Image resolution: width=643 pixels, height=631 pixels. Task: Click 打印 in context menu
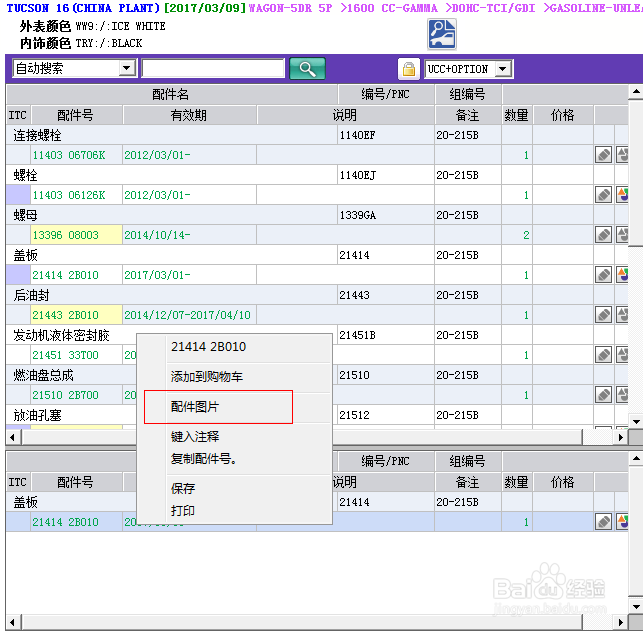(183, 511)
